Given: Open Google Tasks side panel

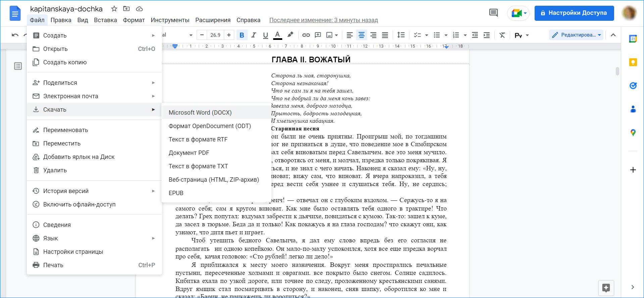Looking at the screenshot, I should tap(633, 85).
